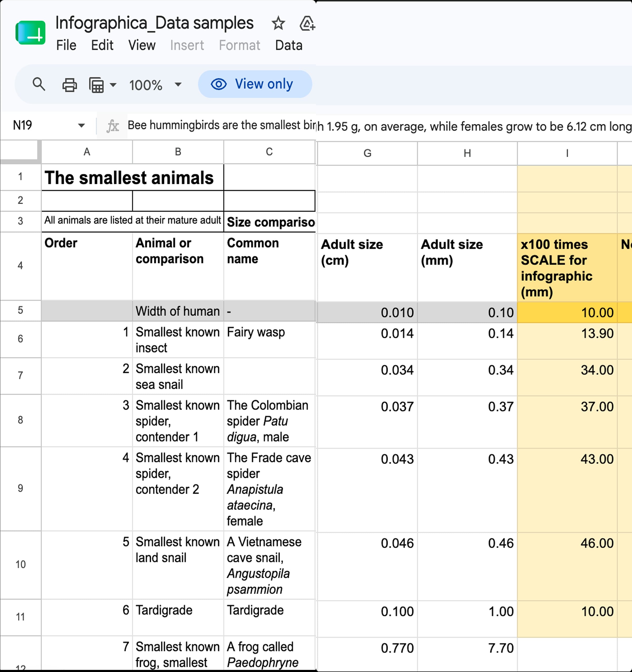Open Google Sheets home logo

[31, 33]
